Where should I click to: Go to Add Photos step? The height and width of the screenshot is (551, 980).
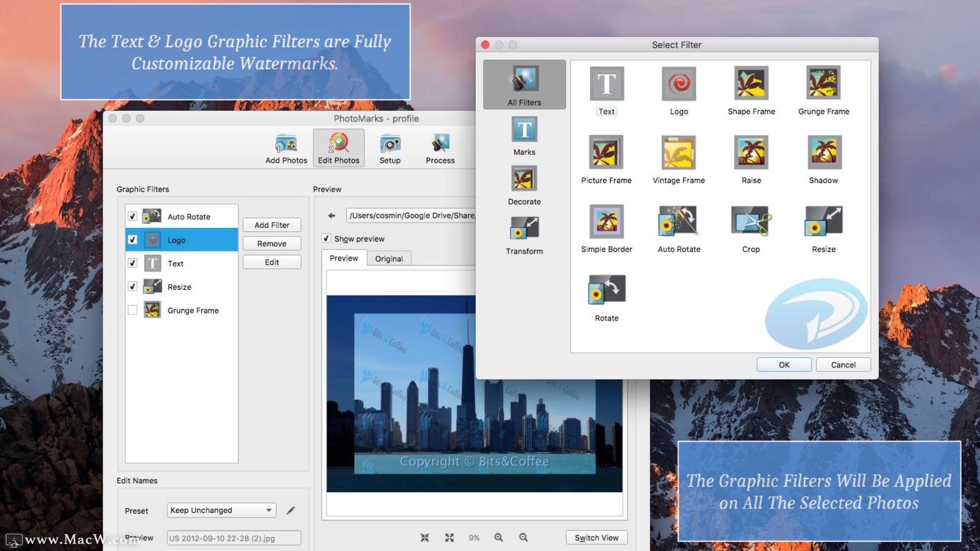tap(286, 149)
